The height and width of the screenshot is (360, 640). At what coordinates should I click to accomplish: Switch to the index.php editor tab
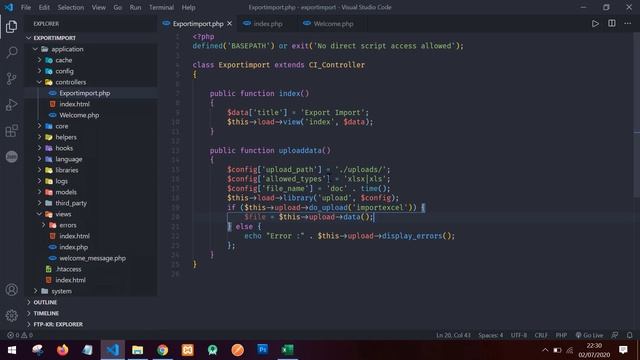coord(267,24)
